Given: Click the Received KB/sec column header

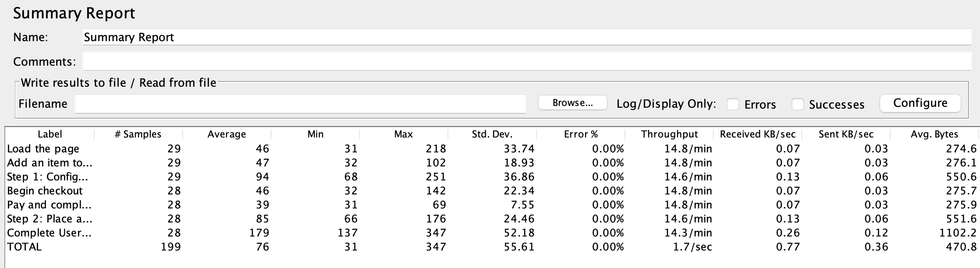Looking at the screenshot, I should (x=758, y=134).
